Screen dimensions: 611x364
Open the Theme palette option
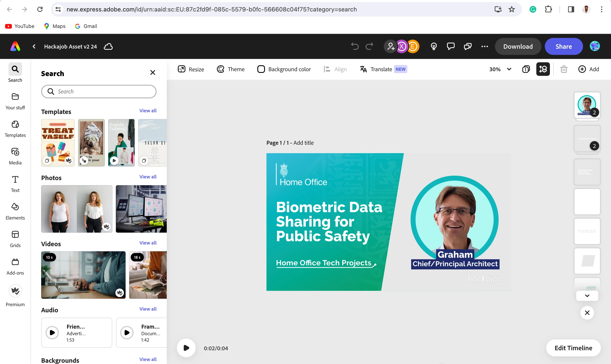click(230, 69)
